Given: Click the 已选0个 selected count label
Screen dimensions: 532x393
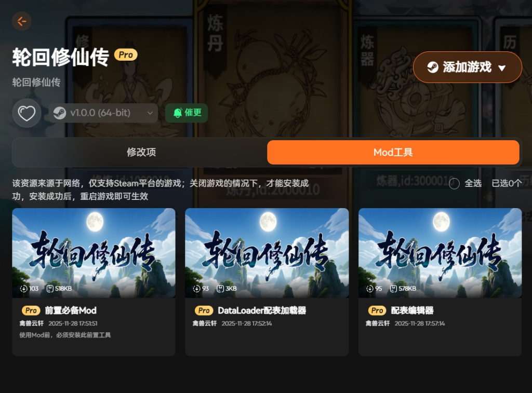Looking at the screenshot, I should click(x=507, y=183).
